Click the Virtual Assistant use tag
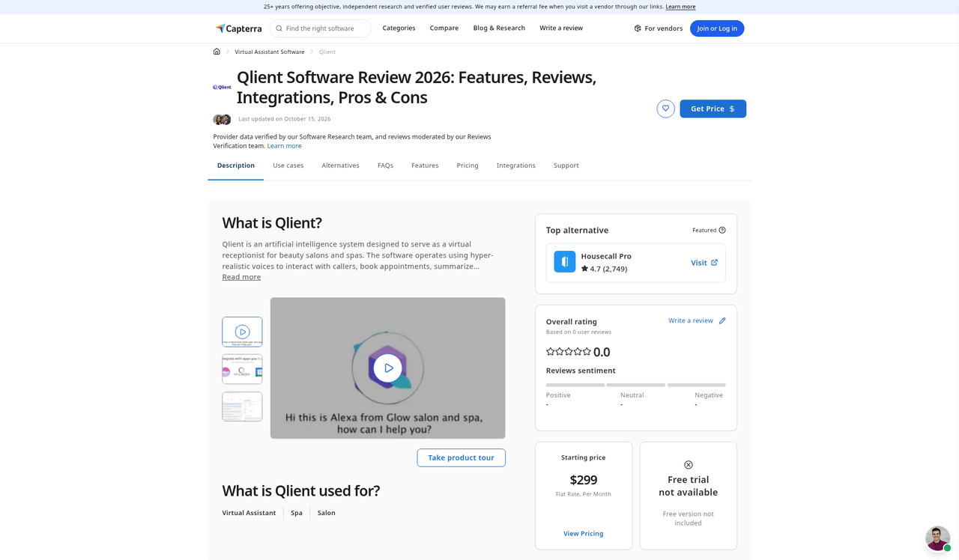Viewport: 959px width, 560px height. [249, 513]
